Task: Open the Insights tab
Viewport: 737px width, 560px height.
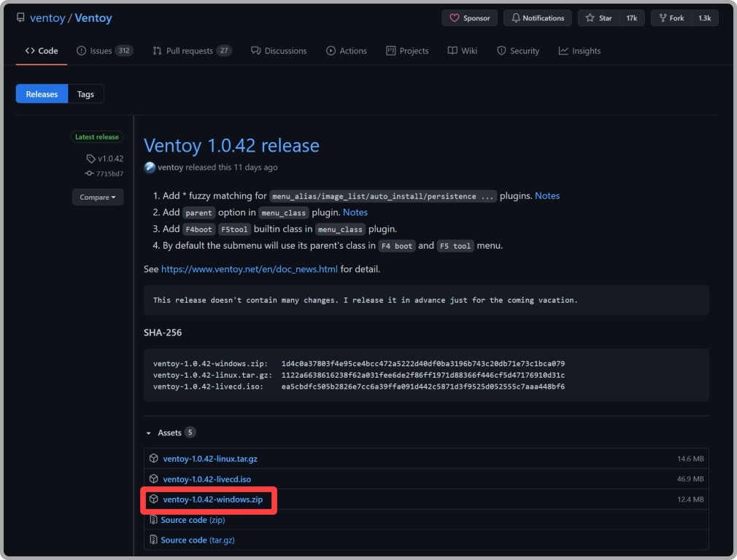Action: click(579, 51)
